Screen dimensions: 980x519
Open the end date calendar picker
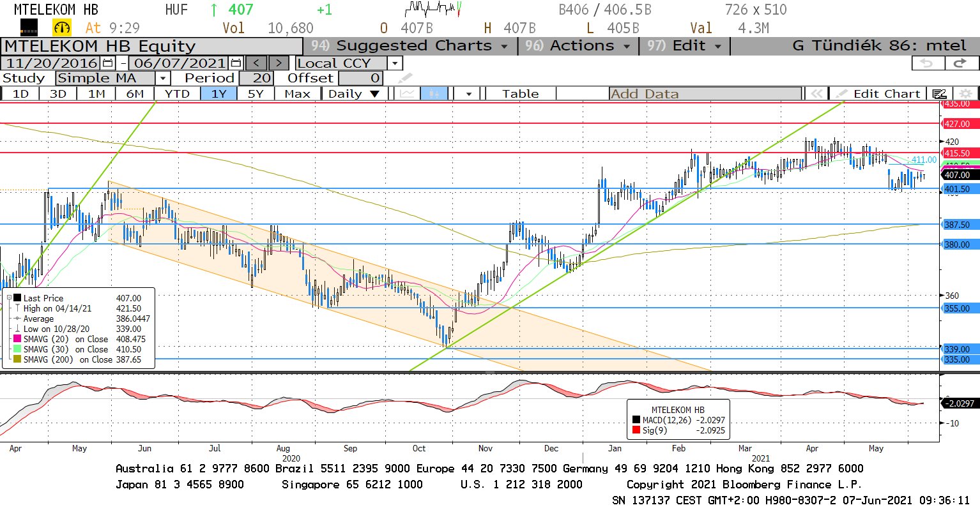pos(236,63)
